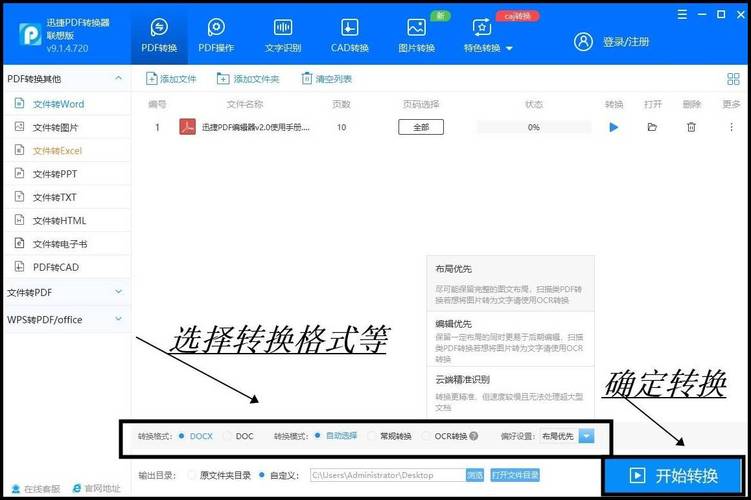Click the 登录/注册 user icon
Screen dimensions: 751x500
pos(584,41)
